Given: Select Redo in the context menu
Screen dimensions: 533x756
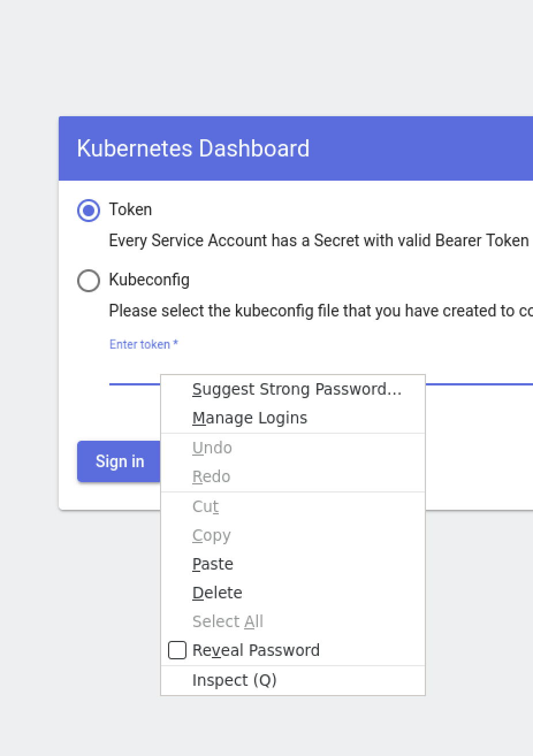Looking at the screenshot, I should click(x=211, y=476).
